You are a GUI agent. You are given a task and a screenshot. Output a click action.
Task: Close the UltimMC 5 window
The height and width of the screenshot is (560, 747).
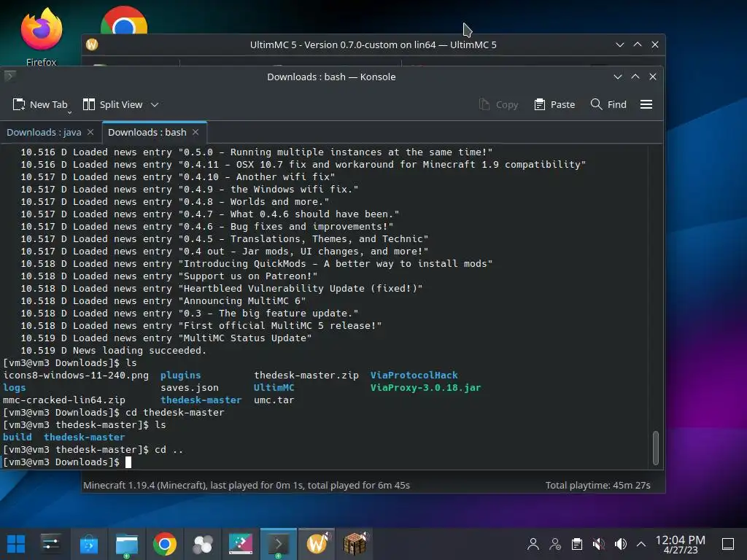click(x=655, y=44)
